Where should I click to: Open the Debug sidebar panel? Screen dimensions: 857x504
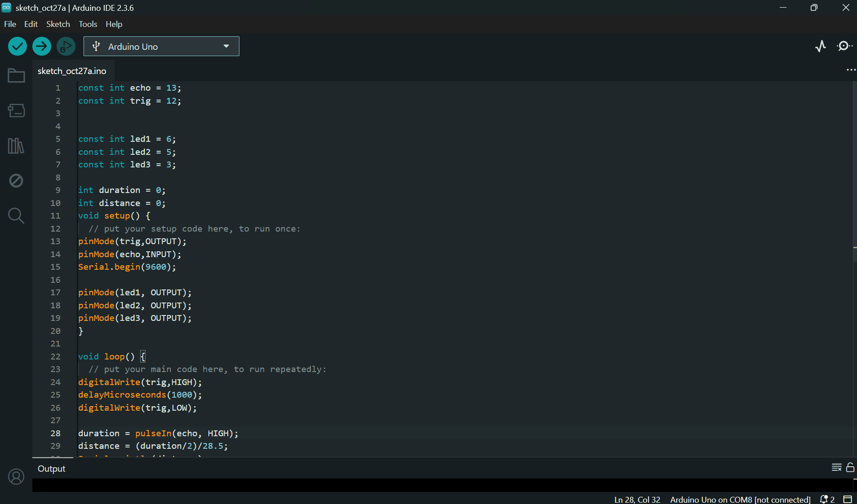coord(16,181)
